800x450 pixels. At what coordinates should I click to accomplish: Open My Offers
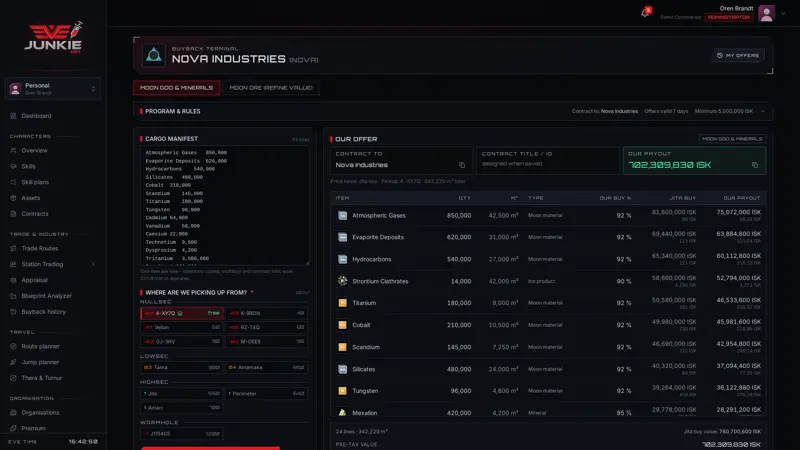pos(738,55)
